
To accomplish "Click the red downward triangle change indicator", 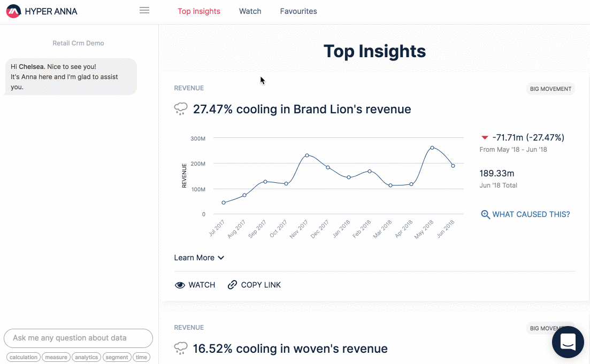I will [x=485, y=138].
